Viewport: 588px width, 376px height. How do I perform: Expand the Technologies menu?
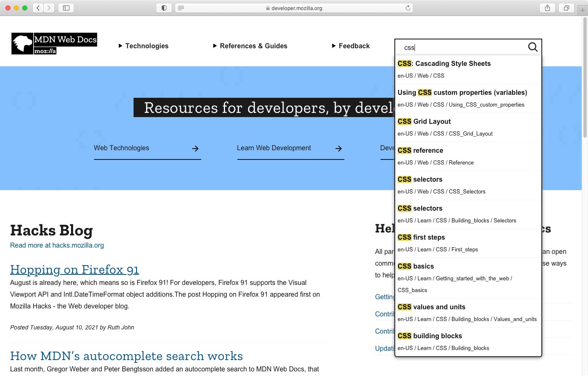point(144,46)
